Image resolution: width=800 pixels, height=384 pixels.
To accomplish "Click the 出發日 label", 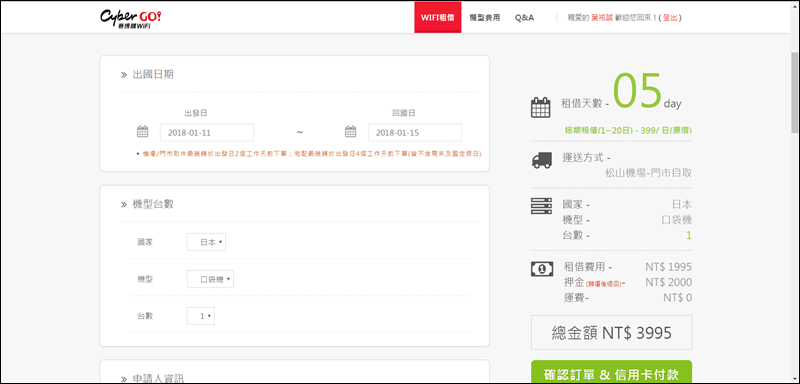I will coord(196,113).
